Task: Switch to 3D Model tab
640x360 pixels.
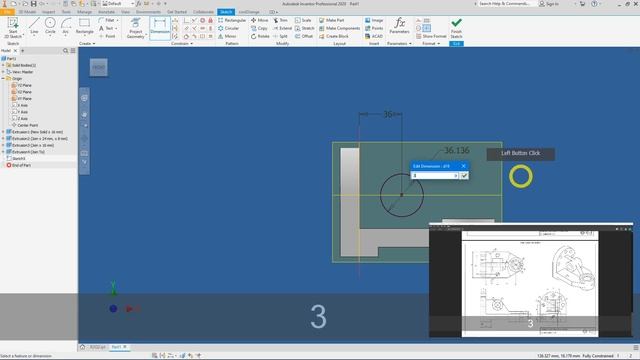Action: (x=27, y=12)
